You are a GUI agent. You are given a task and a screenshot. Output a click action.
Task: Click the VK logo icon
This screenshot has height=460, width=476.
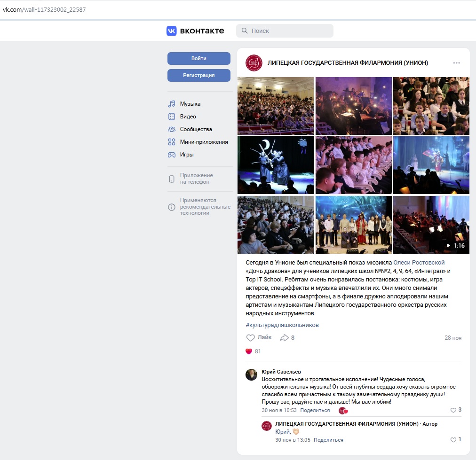[172, 31]
